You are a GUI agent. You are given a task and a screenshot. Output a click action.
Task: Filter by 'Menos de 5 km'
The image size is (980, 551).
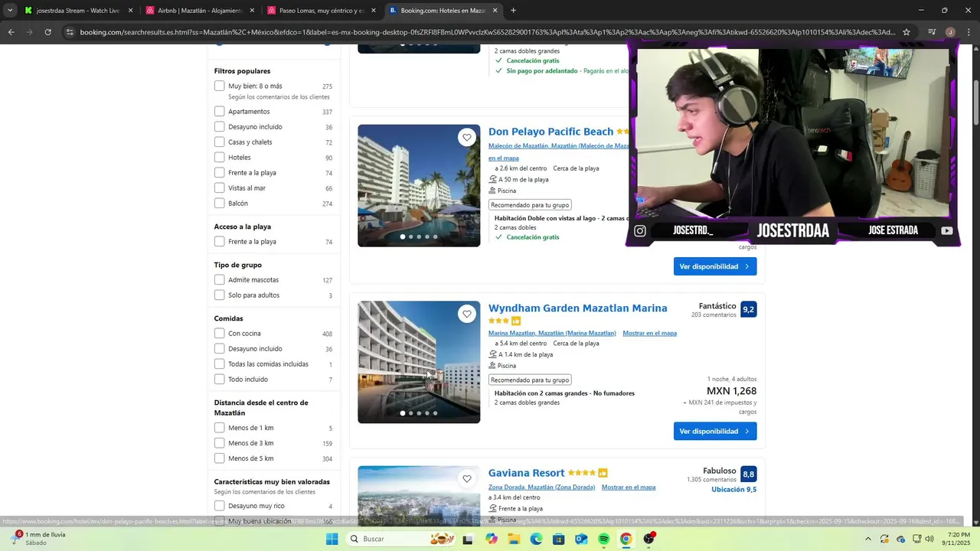click(220, 458)
